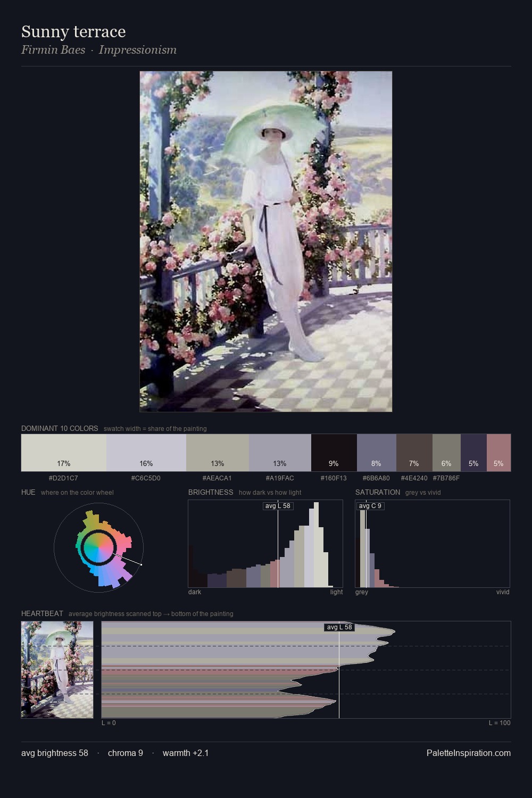Click the 'where on the color wheel' caption

coord(77,493)
